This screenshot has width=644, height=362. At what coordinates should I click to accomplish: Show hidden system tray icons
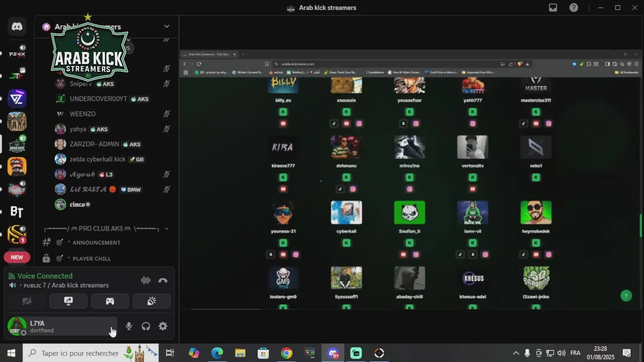tap(516, 353)
